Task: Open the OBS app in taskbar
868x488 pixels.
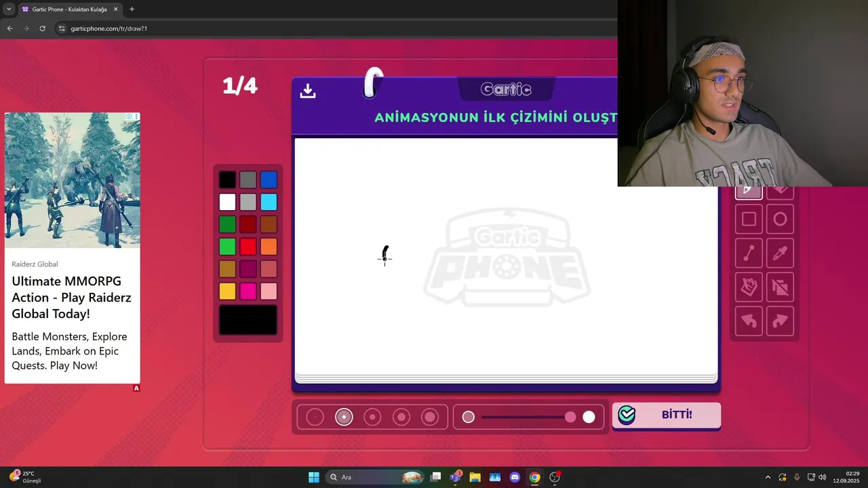Action: [555, 477]
